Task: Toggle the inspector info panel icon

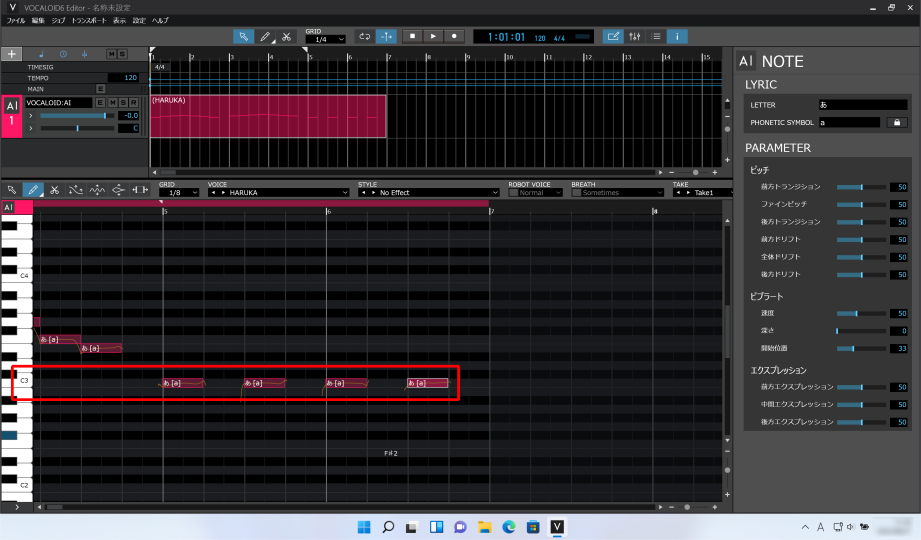Action: click(677, 36)
